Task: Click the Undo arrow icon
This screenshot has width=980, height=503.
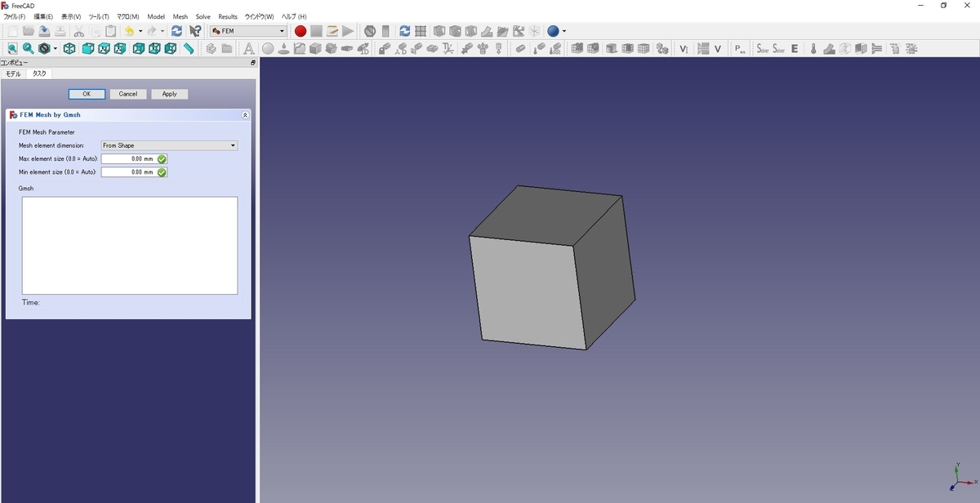Action: point(129,31)
